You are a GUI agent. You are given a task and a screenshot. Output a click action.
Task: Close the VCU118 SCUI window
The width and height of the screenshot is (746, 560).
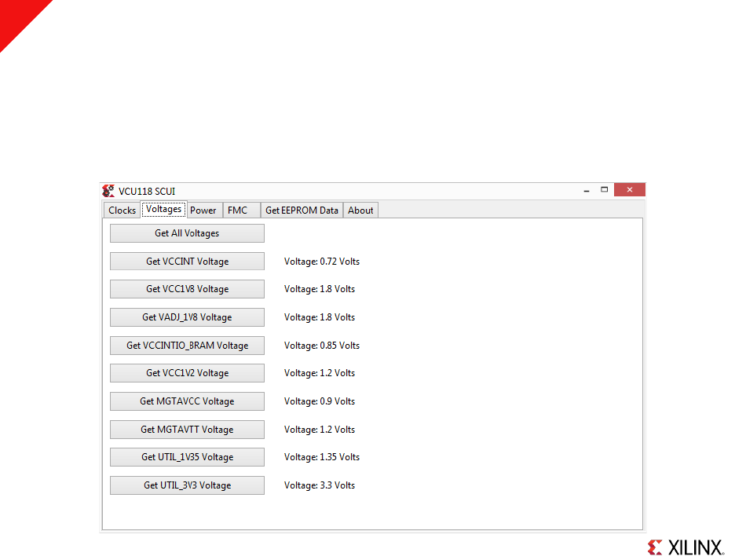pyautogui.click(x=630, y=190)
